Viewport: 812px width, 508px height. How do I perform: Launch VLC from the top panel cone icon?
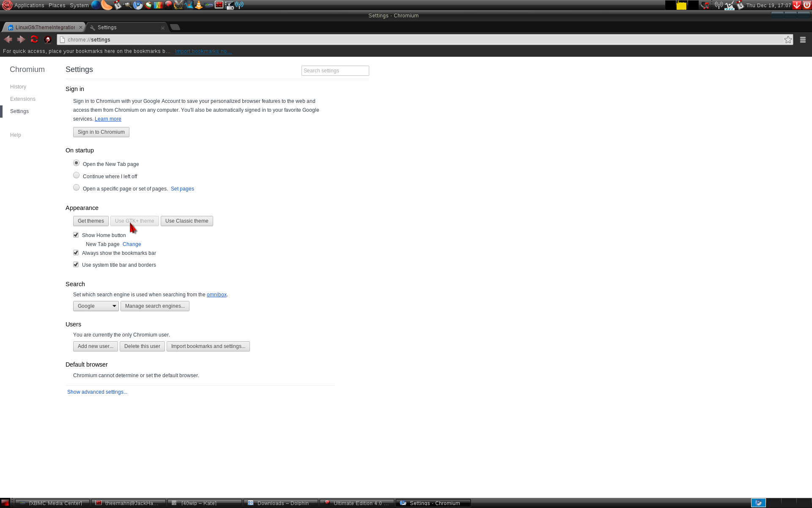198,5
